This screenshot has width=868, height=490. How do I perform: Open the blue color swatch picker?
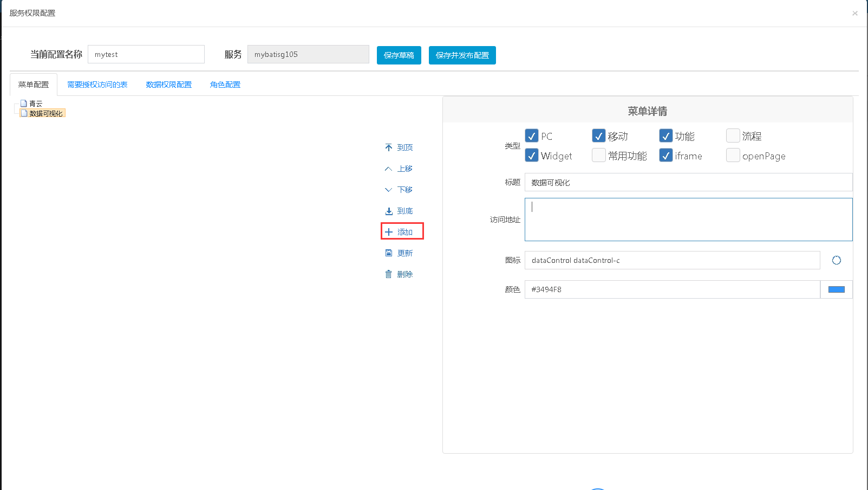pos(837,289)
